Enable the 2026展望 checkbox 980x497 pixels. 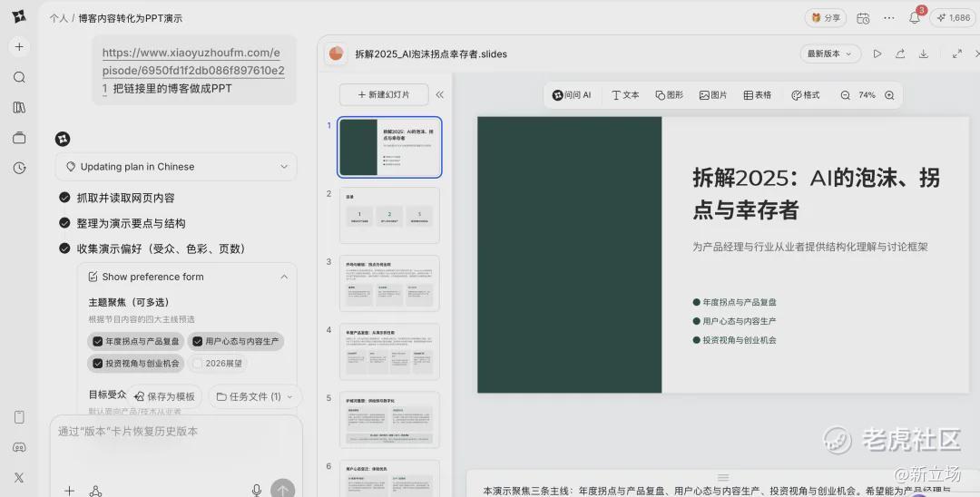point(197,364)
